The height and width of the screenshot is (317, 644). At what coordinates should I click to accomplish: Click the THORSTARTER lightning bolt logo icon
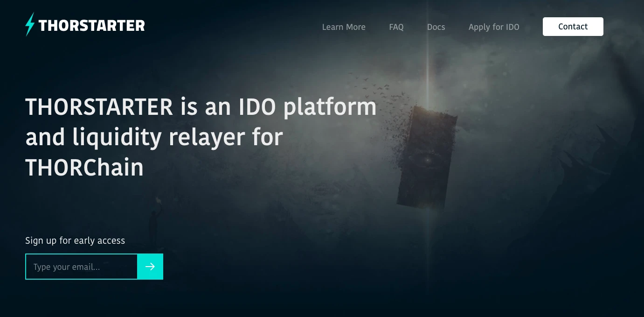30,24
